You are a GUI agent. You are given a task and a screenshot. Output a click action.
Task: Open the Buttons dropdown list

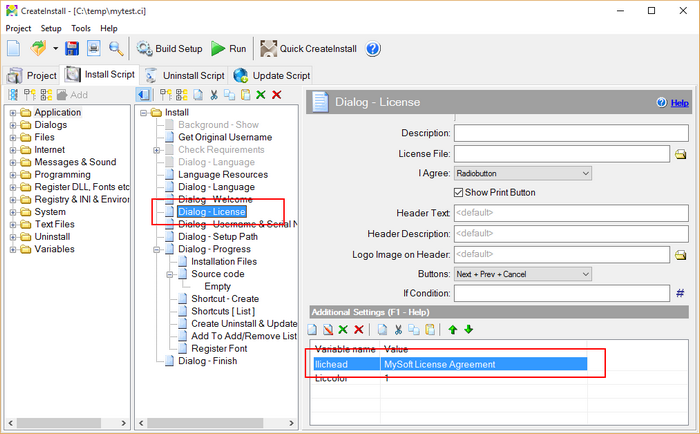(522, 273)
